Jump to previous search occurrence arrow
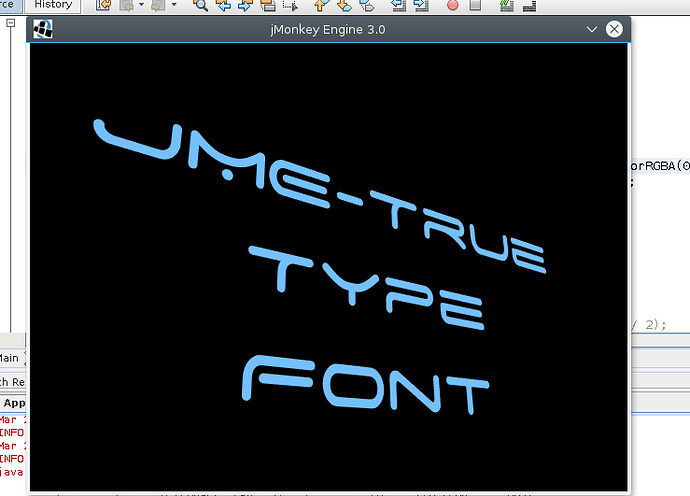Screen dimensions: 690x496 pos(224,5)
